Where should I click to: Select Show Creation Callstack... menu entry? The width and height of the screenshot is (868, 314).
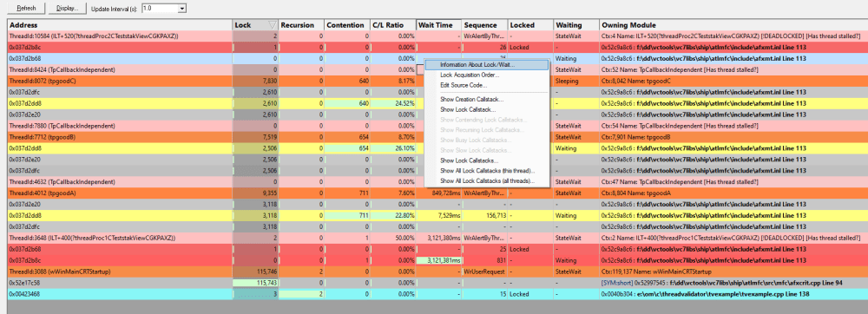(487, 100)
